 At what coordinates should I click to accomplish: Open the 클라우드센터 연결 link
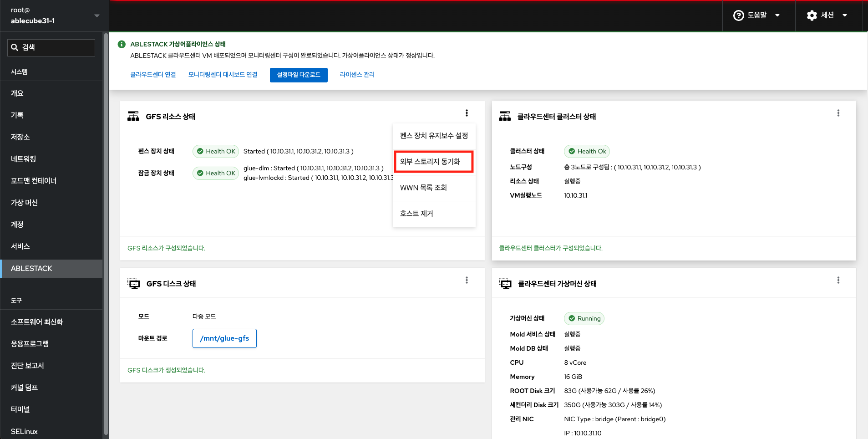[153, 75]
